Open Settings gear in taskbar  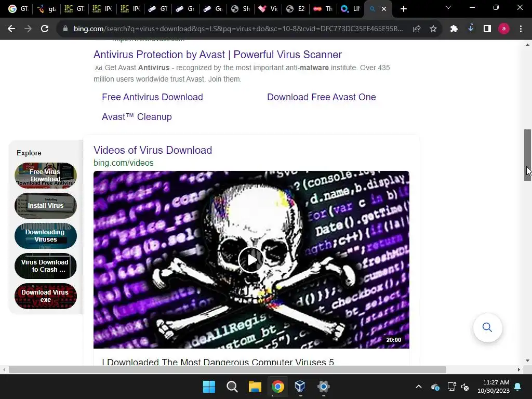coord(323,387)
